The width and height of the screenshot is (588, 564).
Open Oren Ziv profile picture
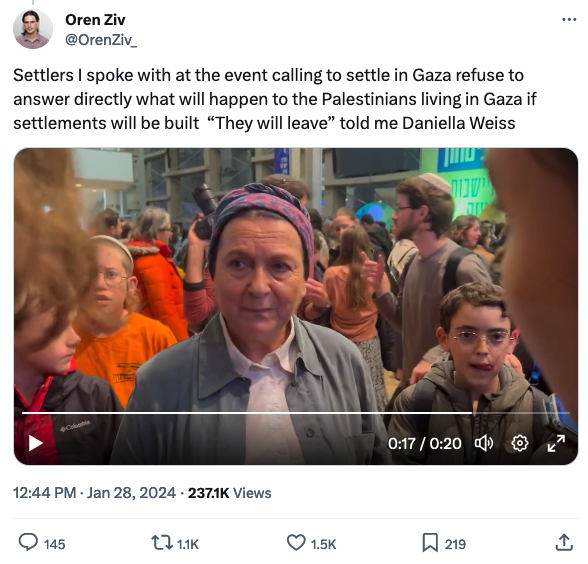click(x=33, y=29)
